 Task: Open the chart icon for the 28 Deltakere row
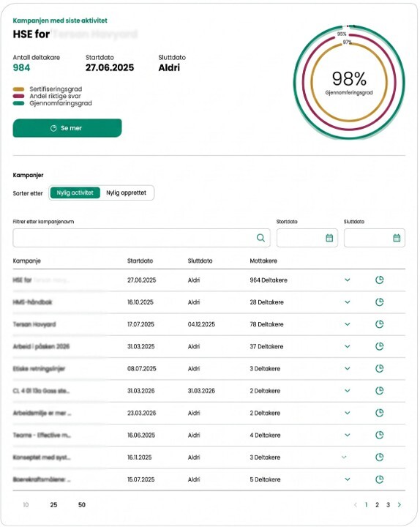pos(379,302)
